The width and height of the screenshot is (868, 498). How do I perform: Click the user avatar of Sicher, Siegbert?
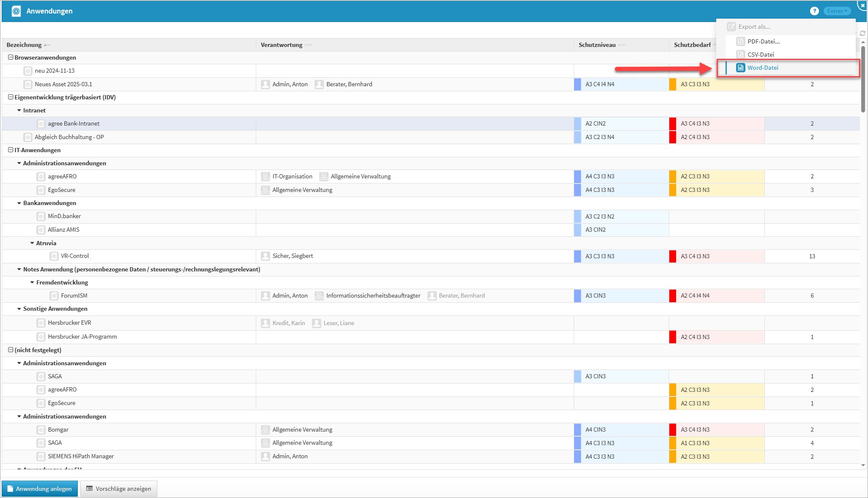pos(266,256)
